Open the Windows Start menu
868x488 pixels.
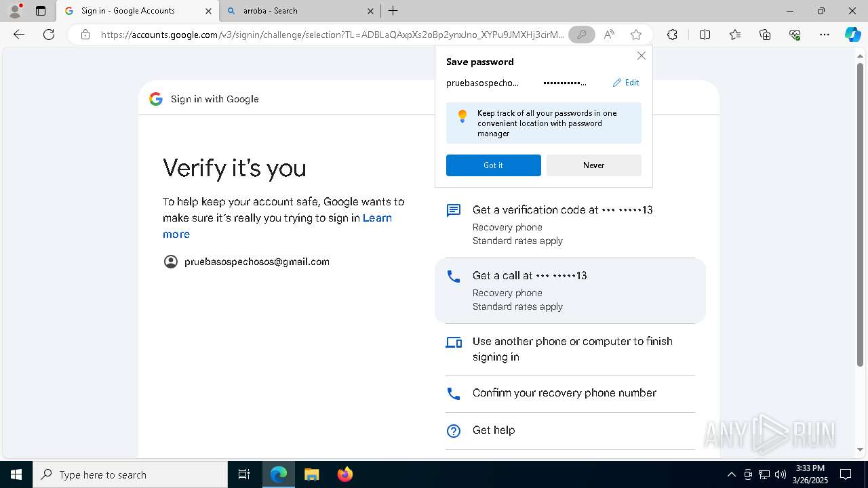click(16, 474)
